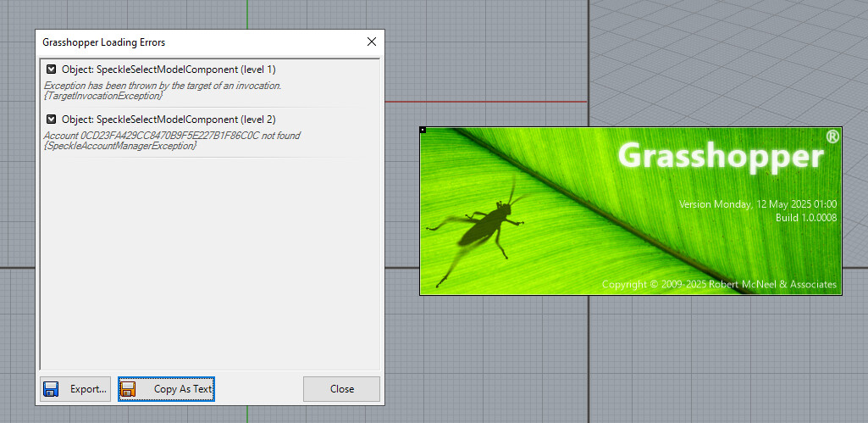Collapse the SpeckleSelectModelComponent level 2 error

click(x=51, y=120)
